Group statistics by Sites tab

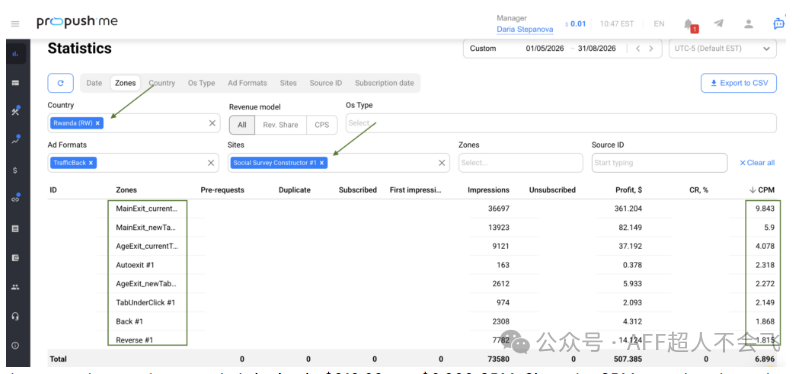click(288, 83)
